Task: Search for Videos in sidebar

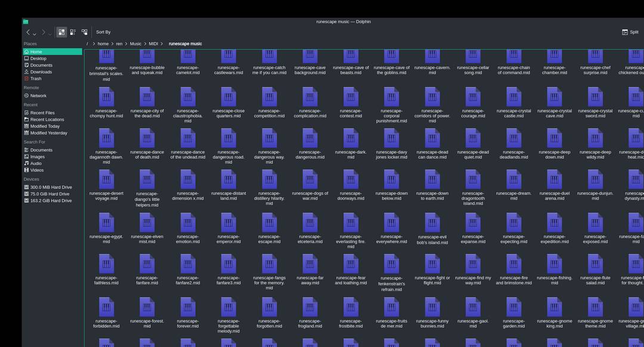Action: click(x=52, y=170)
